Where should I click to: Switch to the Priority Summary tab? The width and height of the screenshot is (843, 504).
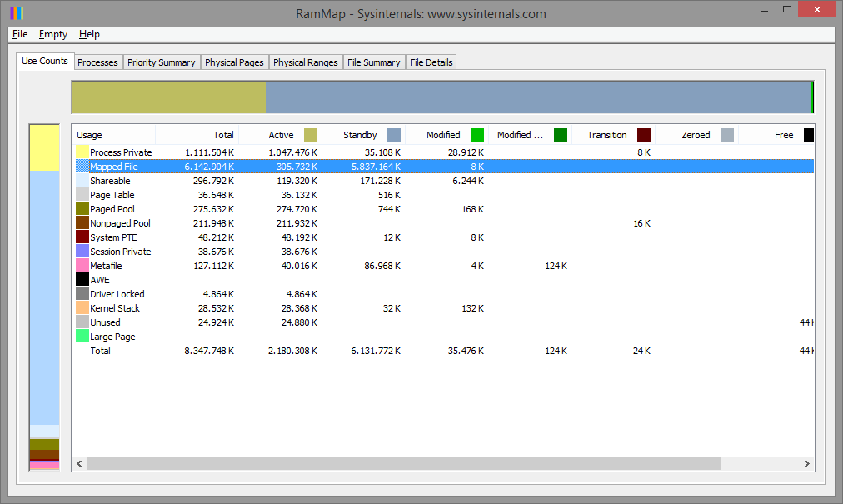162,62
